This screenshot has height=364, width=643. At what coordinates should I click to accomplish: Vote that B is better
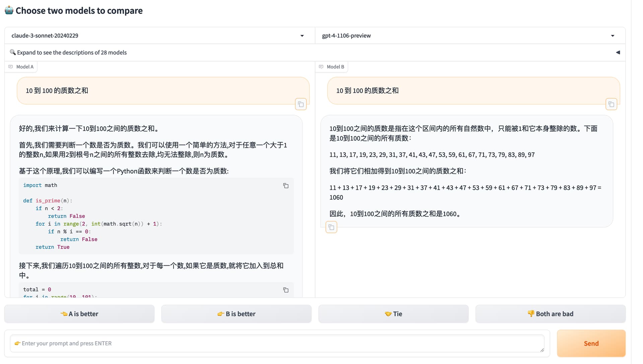(236, 314)
